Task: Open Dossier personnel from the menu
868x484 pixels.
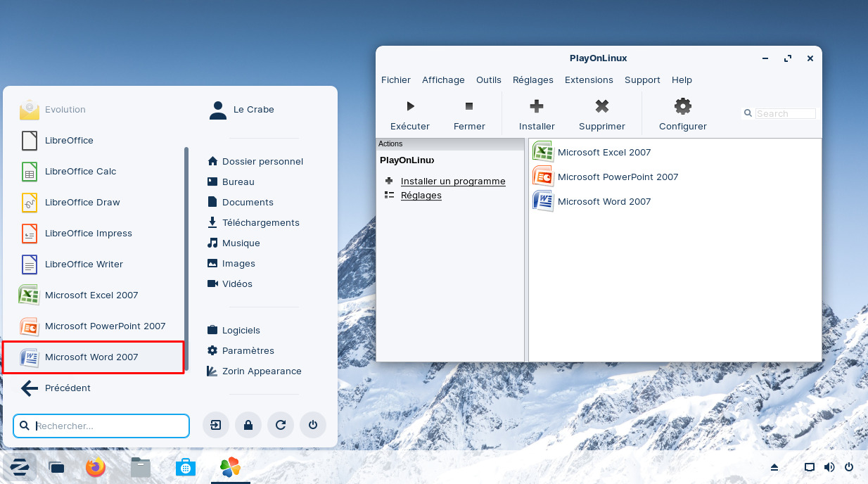Action: tap(255, 161)
